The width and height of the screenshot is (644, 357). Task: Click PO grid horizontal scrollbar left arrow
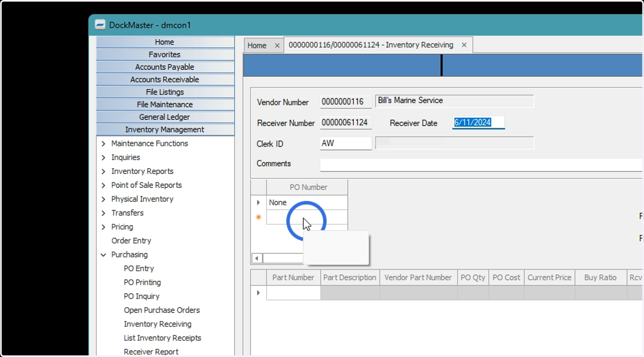click(x=257, y=258)
